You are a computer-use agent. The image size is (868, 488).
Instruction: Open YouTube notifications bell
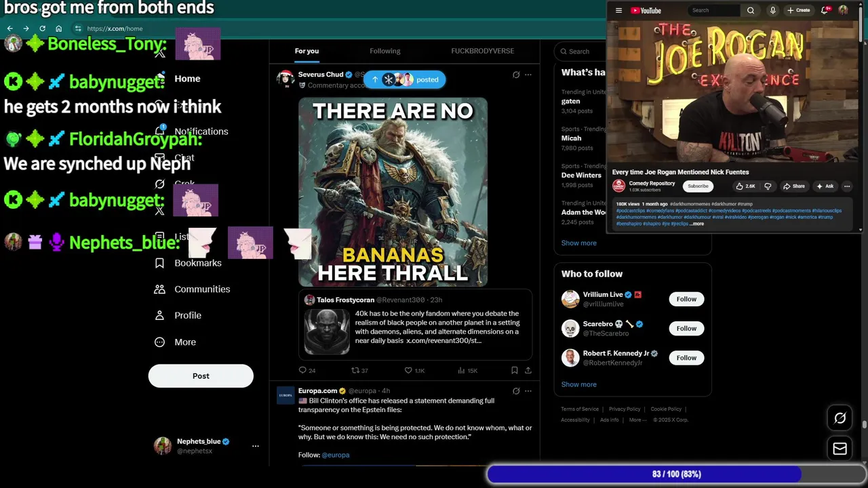pos(825,10)
